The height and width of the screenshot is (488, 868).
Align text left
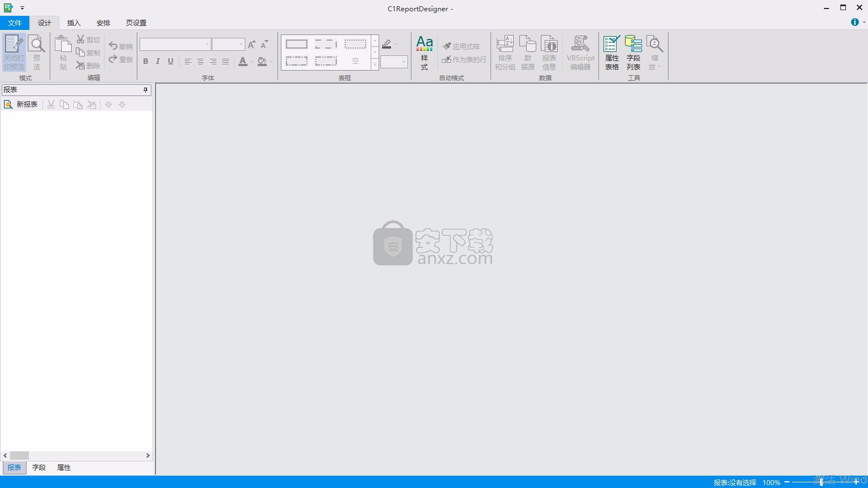click(188, 61)
